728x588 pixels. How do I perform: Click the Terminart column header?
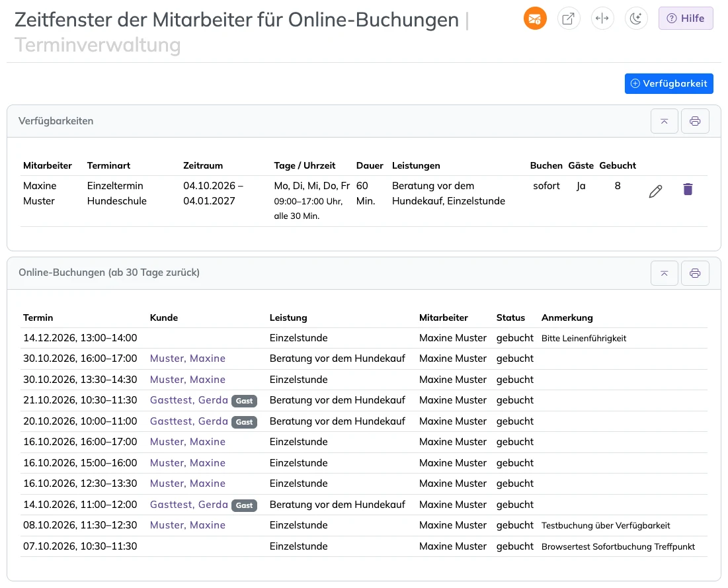(x=108, y=166)
